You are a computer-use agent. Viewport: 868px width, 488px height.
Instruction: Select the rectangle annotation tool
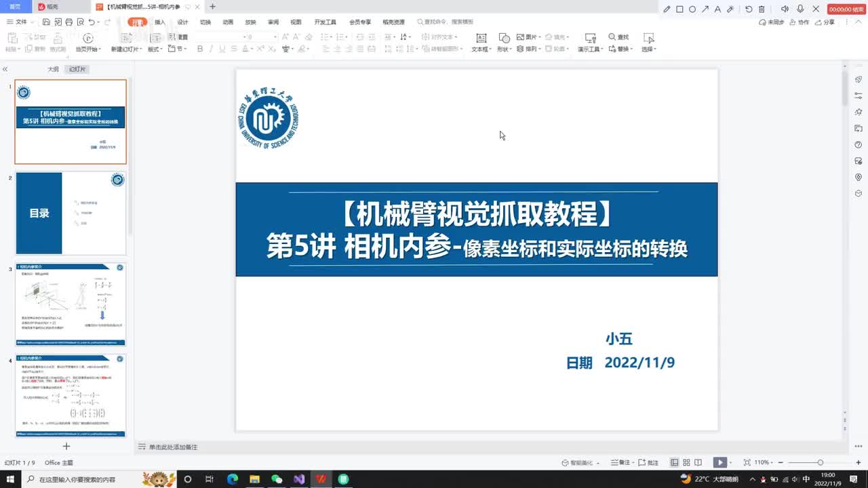[679, 9]
